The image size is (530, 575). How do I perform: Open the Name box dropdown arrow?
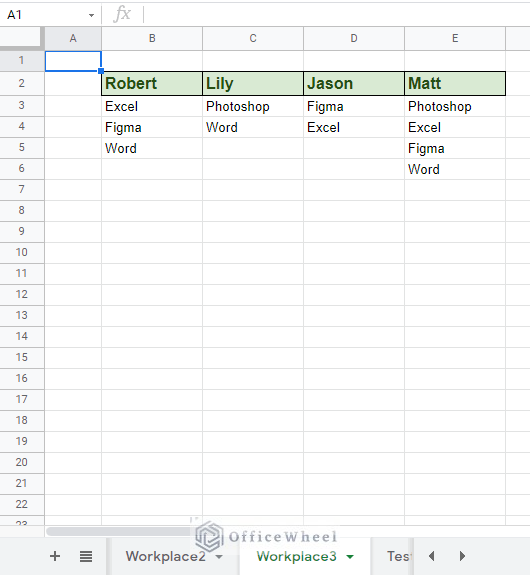pos(91,15)
